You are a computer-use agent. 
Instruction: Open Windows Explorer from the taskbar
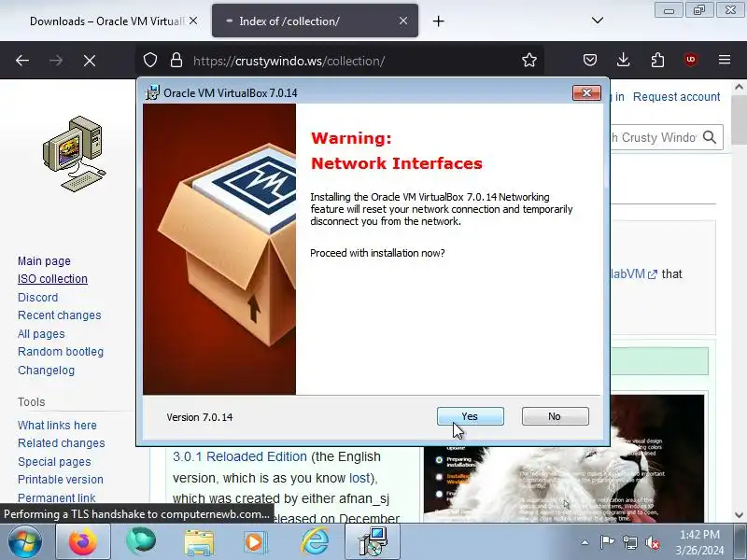point(199,542)
